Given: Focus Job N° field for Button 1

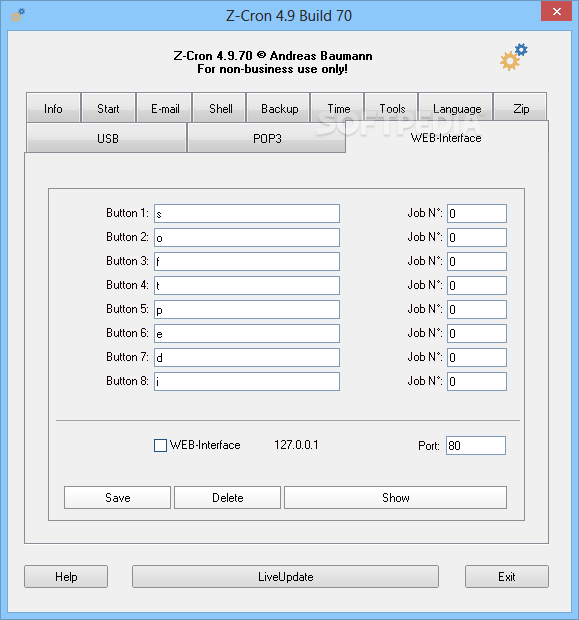Looking at the screenshot, I should pos(477,214).
